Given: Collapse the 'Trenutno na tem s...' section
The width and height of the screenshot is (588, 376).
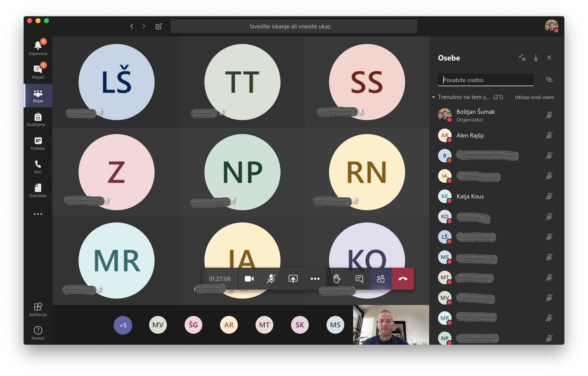Looking at the screenshot, I should click(433, 97).
